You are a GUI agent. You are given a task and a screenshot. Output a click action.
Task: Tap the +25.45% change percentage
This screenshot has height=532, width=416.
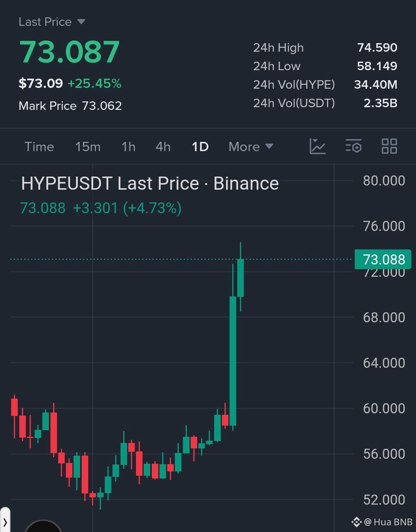(x=95, y=83)
